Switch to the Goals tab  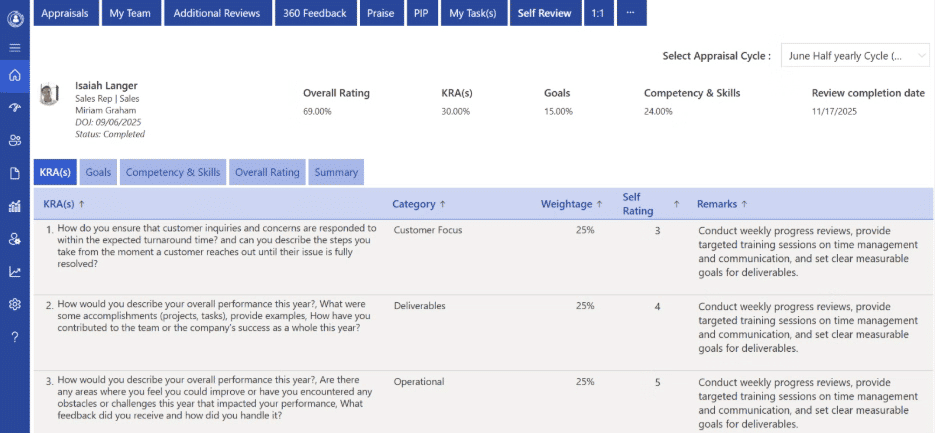(98, 172)
